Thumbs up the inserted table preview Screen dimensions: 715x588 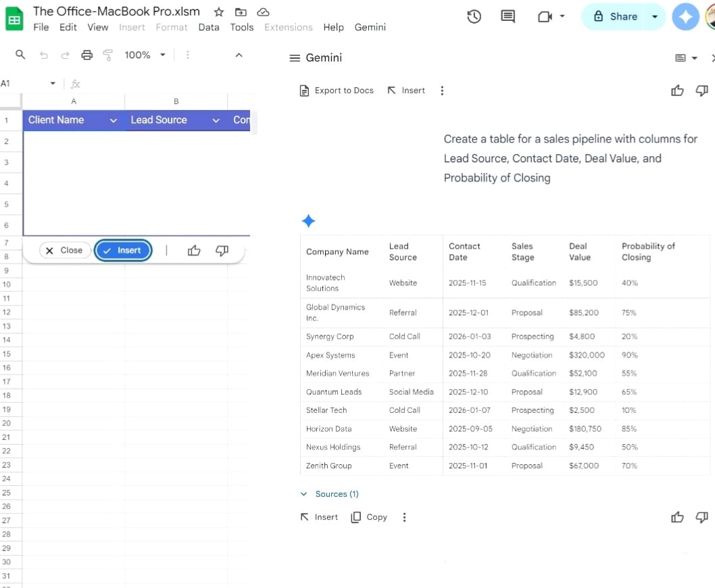coord(194,251)
